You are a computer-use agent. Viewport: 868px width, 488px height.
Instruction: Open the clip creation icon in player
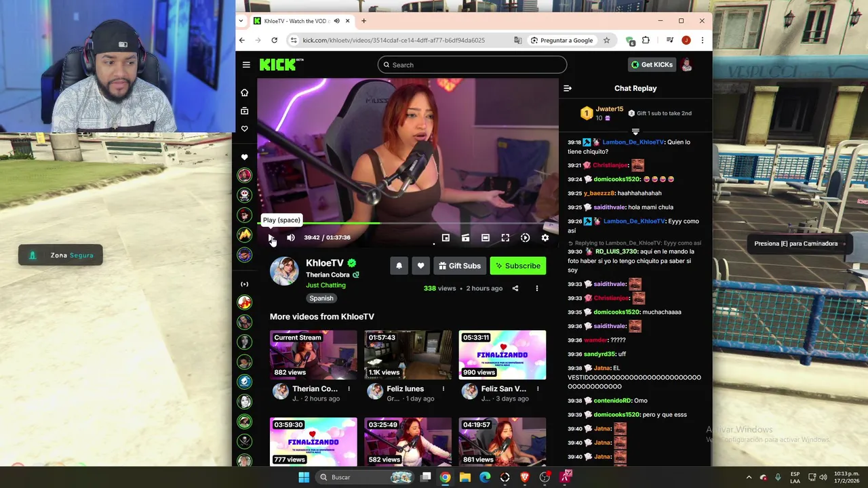tap(465, 238)
